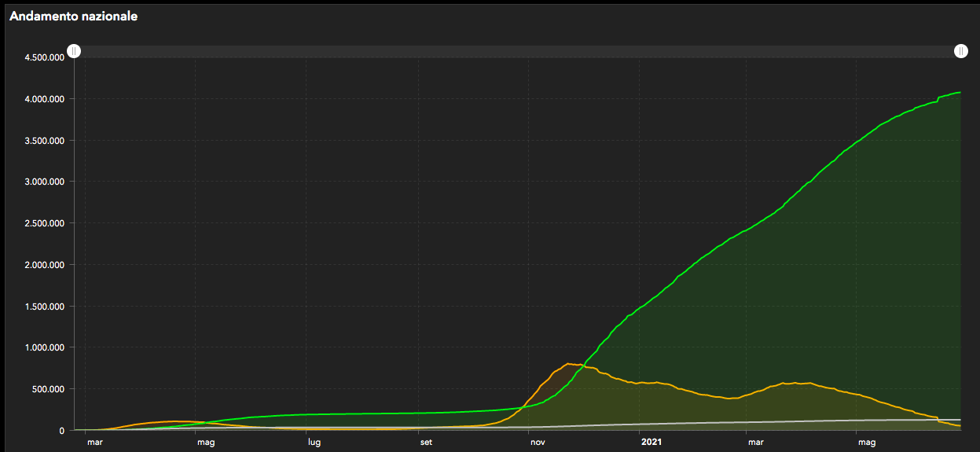The width and height of the screenshot is (980, 452).
Task: Click the green curve's final endpoint
Action: point(960,93)
